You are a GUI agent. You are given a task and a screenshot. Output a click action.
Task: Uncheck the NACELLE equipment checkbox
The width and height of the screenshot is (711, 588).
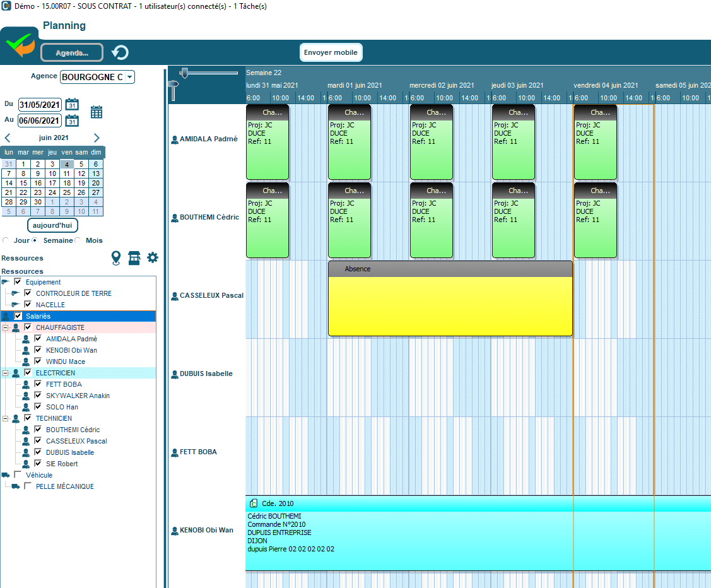pyautogui.click(x=28, y=305)
